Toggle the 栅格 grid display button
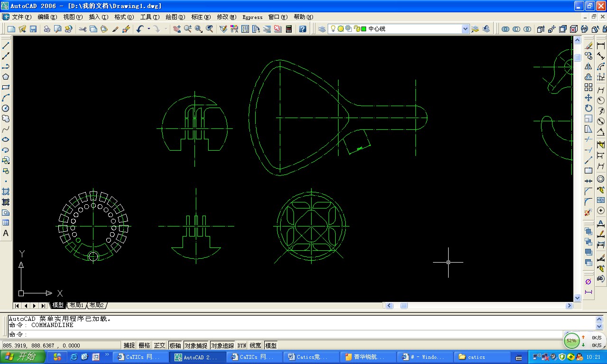The height and width of the screenshot is (364, 607). (x=144, y=346)
